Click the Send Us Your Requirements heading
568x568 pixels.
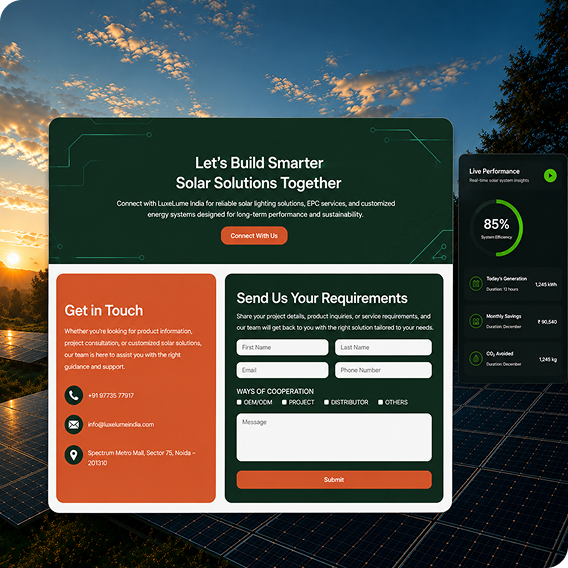coord(322,298)
